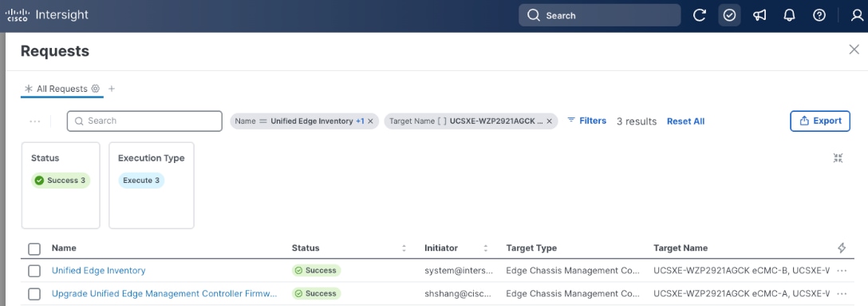Close the Requests panel
This screenshot has height=306, width=868.
[854, 50]
